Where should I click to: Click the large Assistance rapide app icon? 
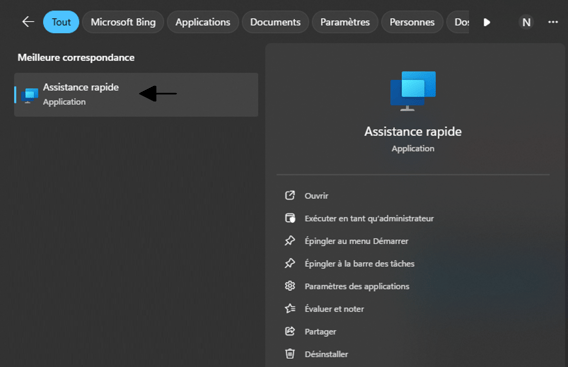point(413,91)
